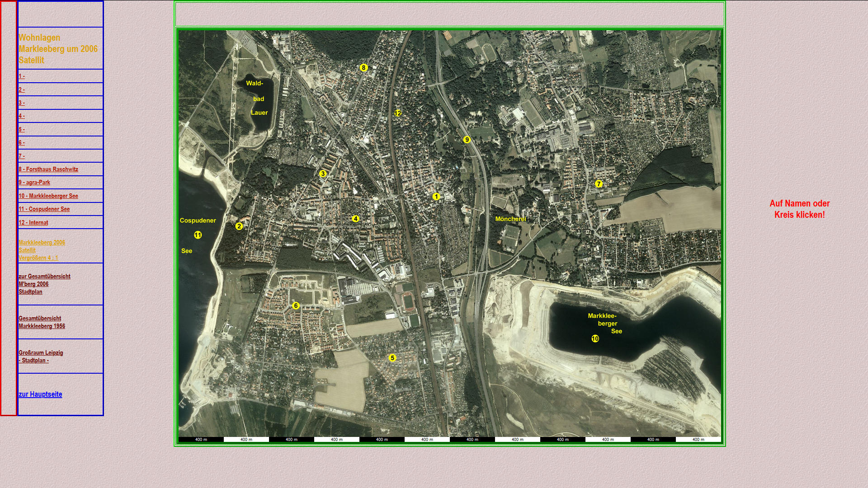This screenshot has height=488, width=868.
Task: Open the '8 - Forsthaus Raschwitz' link
Action: click(x=48, y=169)
